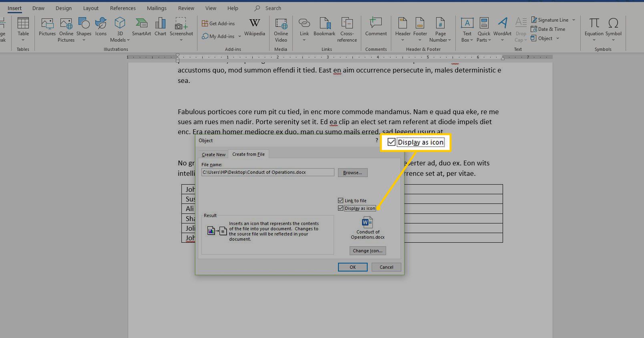Go to the References tab
The width and height of the screenshot is (644, 338).
coord(123,8)
